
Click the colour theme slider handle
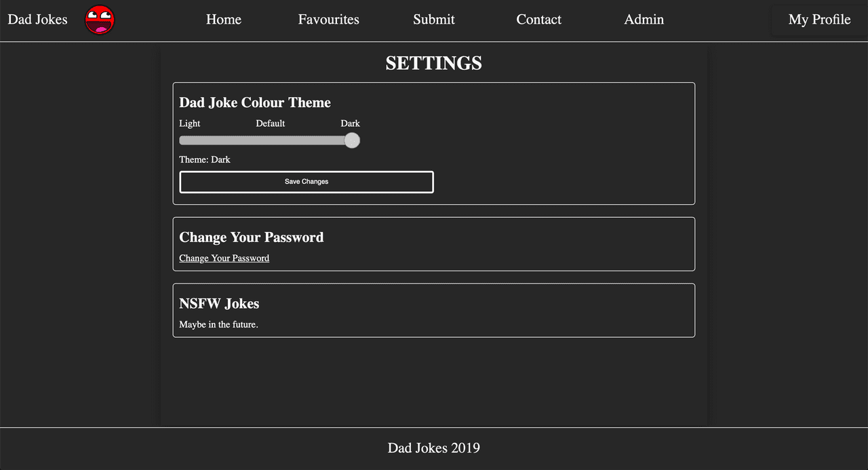click(x=352, y=140)
